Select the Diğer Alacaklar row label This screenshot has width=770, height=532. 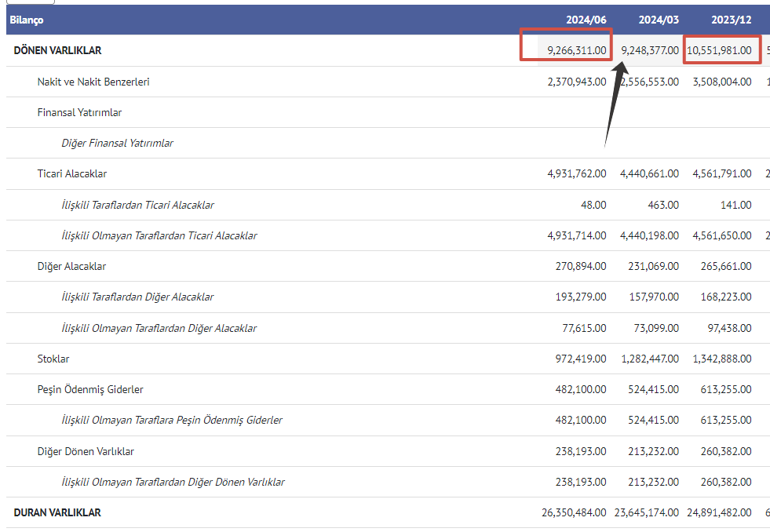(x=71, y=267)
